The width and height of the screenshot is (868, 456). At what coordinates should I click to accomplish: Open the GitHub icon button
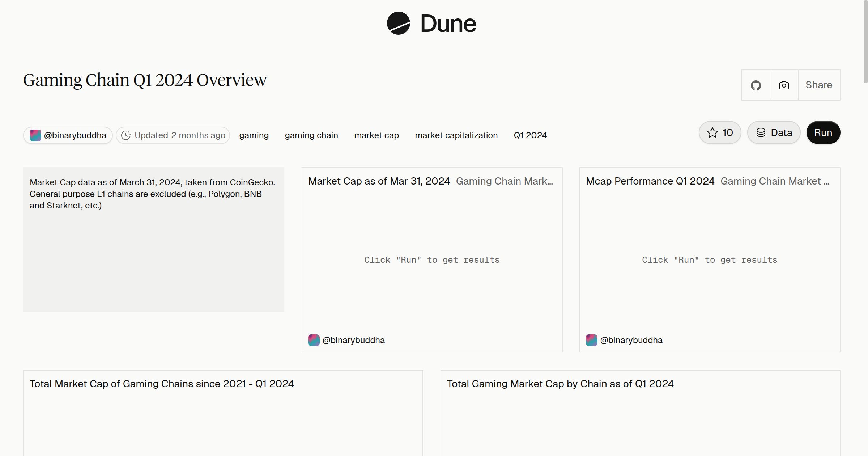click(756, 85)
